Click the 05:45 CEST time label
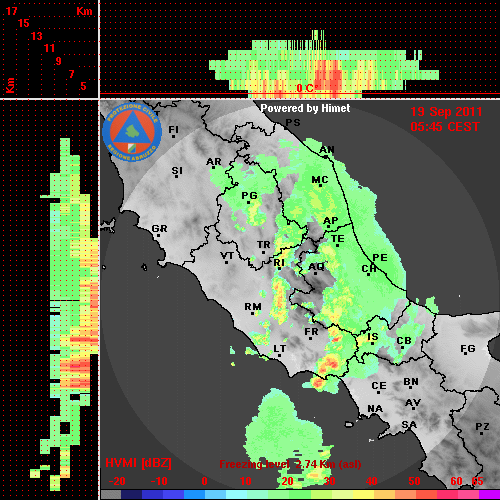 [445, 127]
